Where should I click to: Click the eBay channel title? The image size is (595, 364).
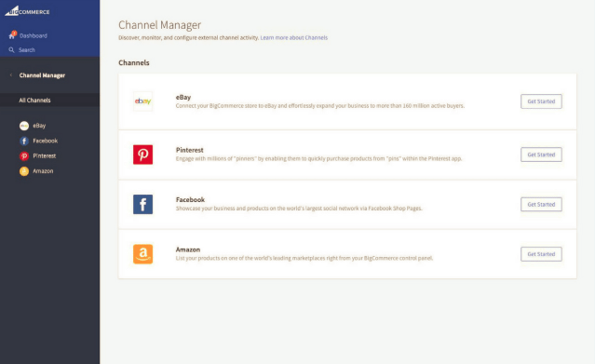[183, 97]
